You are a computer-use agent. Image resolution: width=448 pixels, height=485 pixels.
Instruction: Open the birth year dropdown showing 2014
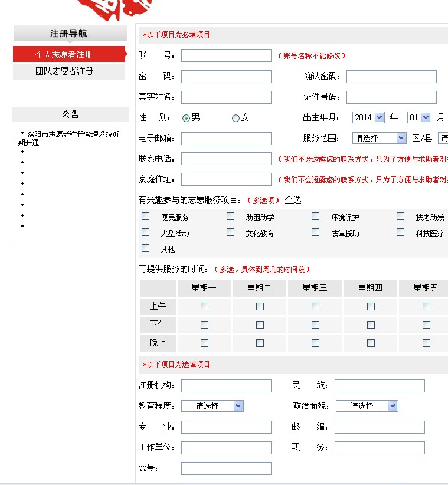(368, 117)
